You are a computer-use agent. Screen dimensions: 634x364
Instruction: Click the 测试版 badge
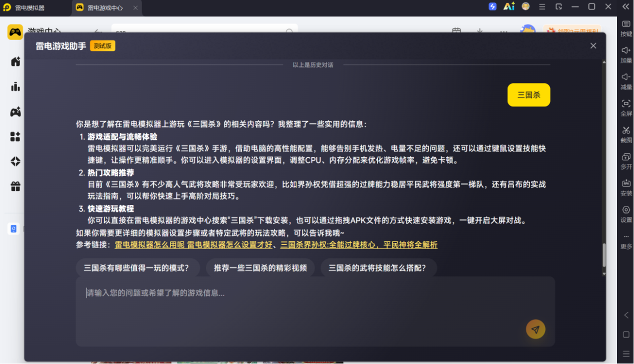[102, 46]
